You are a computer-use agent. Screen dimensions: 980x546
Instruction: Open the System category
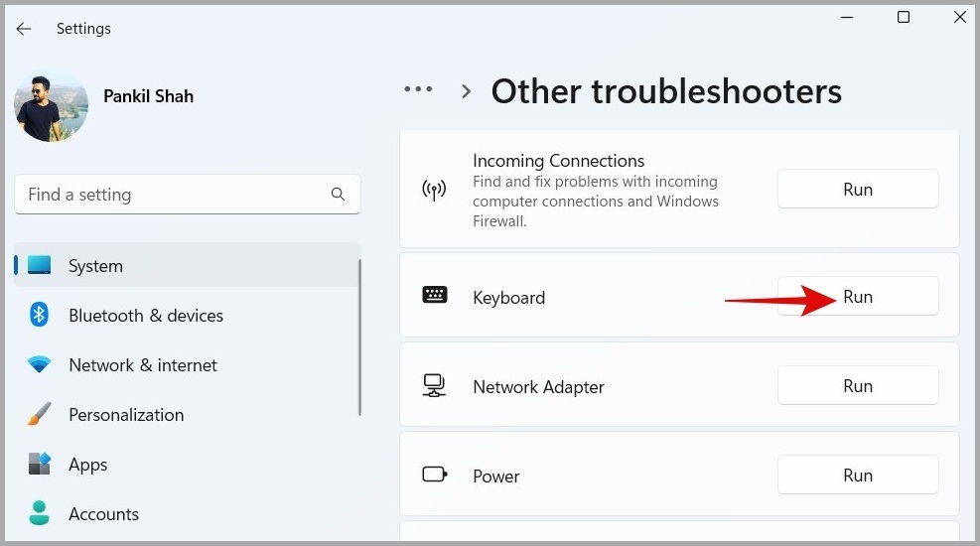click(188, 265)
